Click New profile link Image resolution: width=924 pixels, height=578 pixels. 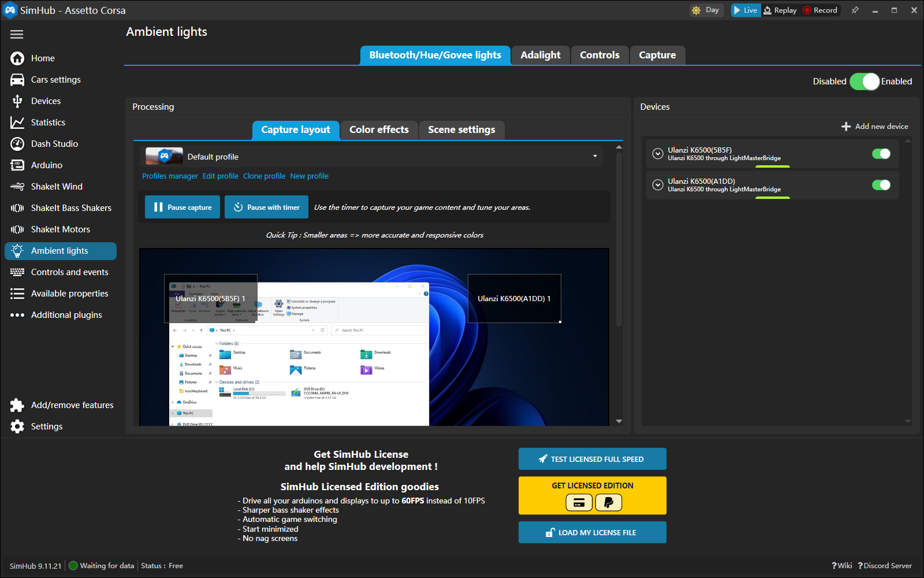(310, 176)
